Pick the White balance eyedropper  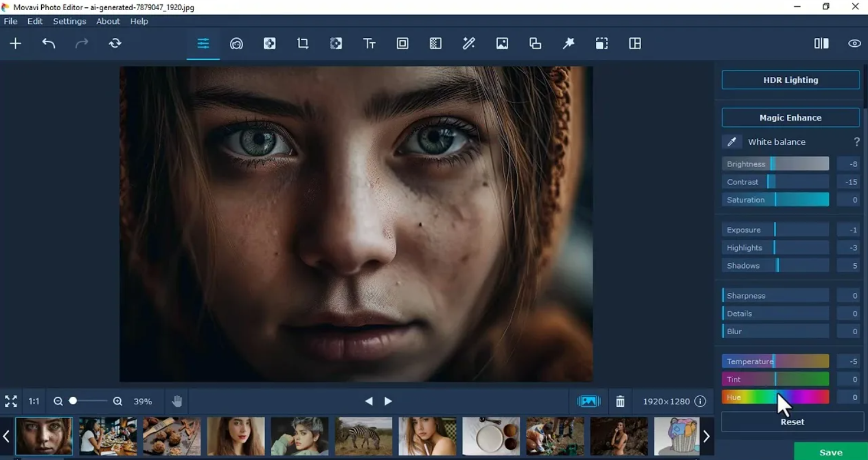(x=731, y=142)
